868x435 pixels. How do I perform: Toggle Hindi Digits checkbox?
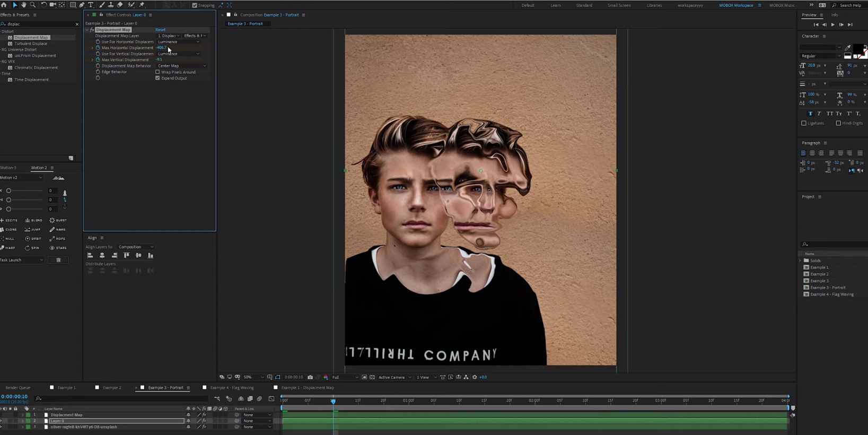click(838, 123)
